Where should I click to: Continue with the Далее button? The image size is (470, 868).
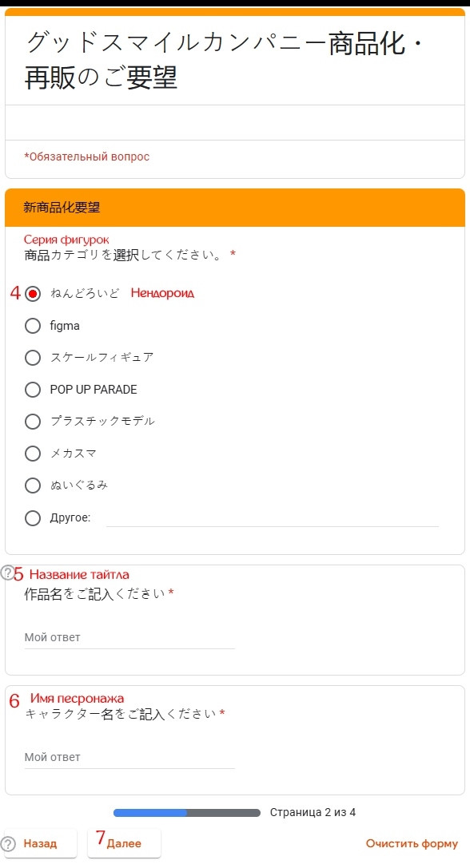click(x=124, y=843)
